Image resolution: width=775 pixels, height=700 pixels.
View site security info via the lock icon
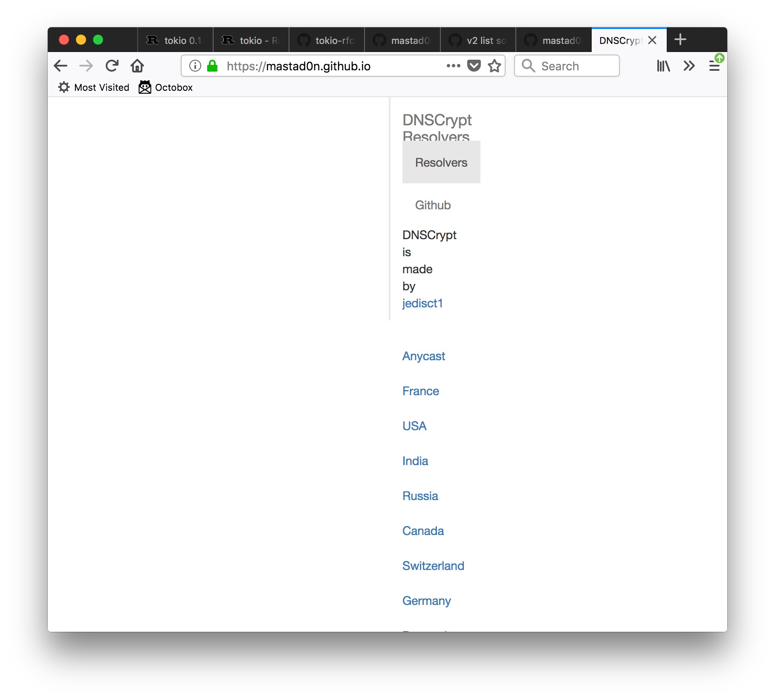click(212, 66)
